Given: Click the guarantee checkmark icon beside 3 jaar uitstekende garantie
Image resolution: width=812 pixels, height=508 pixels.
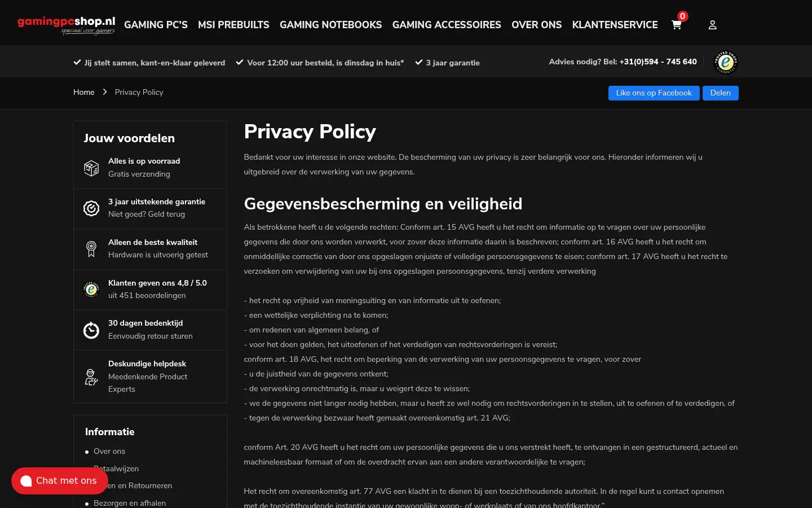Looking at the screenshot, I should click(x=91, y=208).
